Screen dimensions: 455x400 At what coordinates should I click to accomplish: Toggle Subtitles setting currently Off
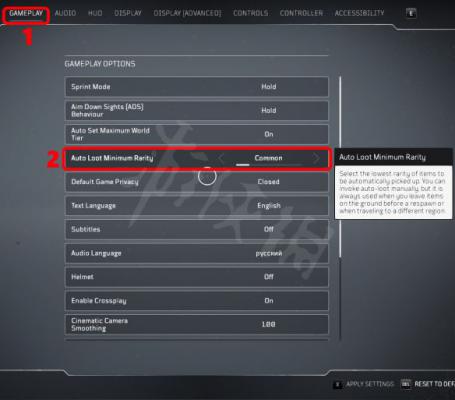pyautogui.click(x=197, y=229)
